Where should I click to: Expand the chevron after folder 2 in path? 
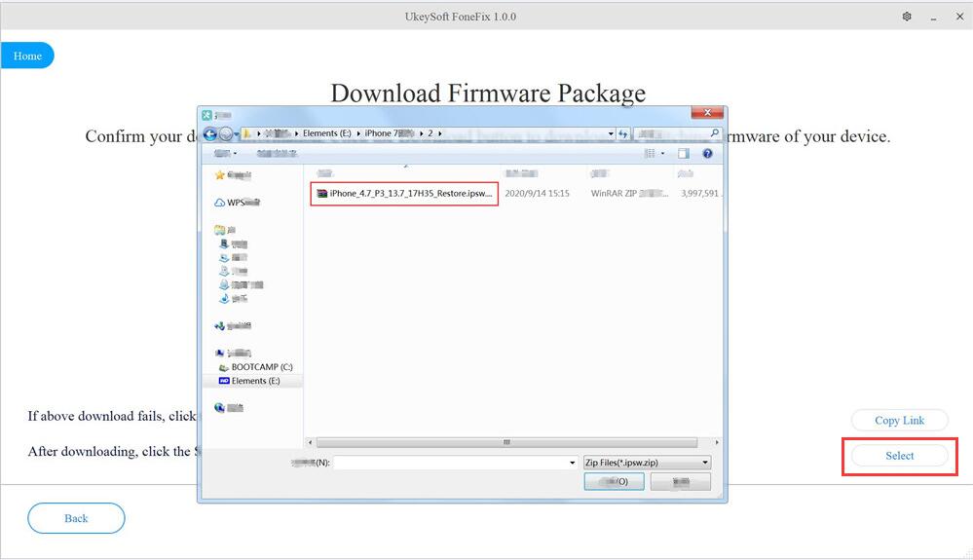point(440,133)
